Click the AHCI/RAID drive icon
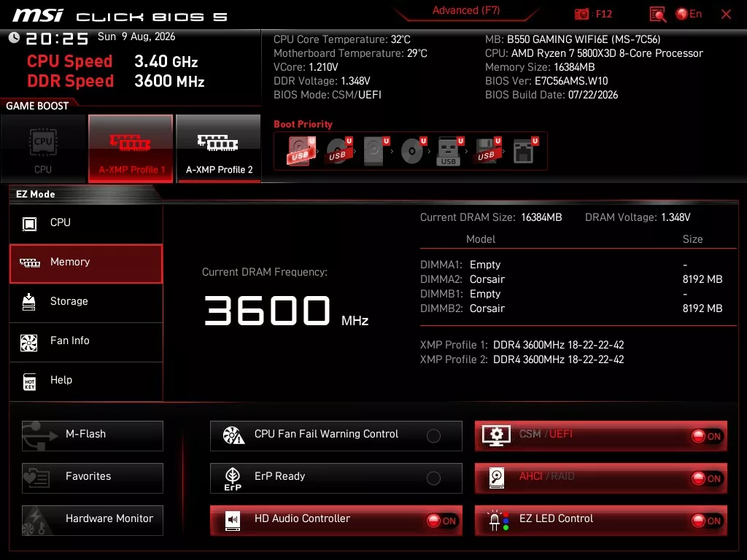The image size is (747, 560). 496,478
